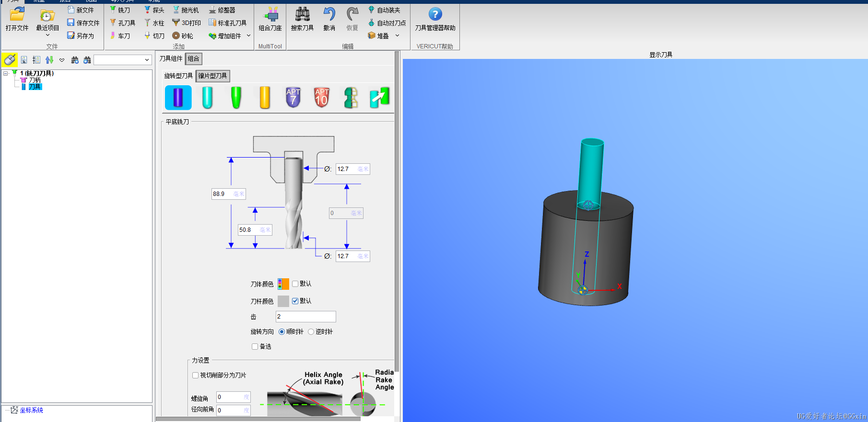This screenshot has width=868, height=422.
Task: Add a dresser (修整器) tool
Action: [222, 10]
